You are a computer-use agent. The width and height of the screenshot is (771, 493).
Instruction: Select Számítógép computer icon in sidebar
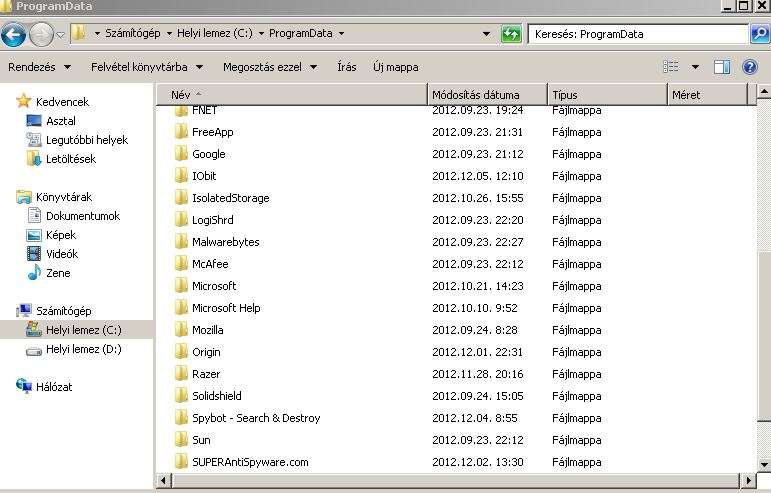point(24,311)
